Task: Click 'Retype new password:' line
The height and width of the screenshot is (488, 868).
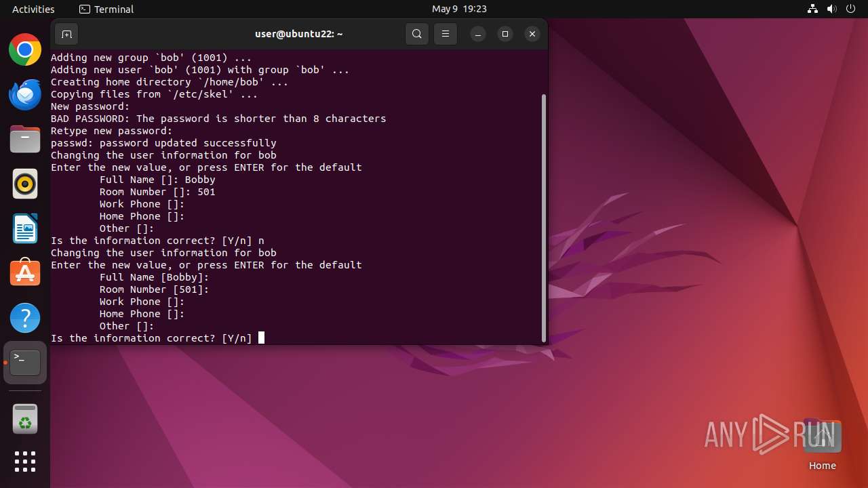Action: (x=112, y=131)
